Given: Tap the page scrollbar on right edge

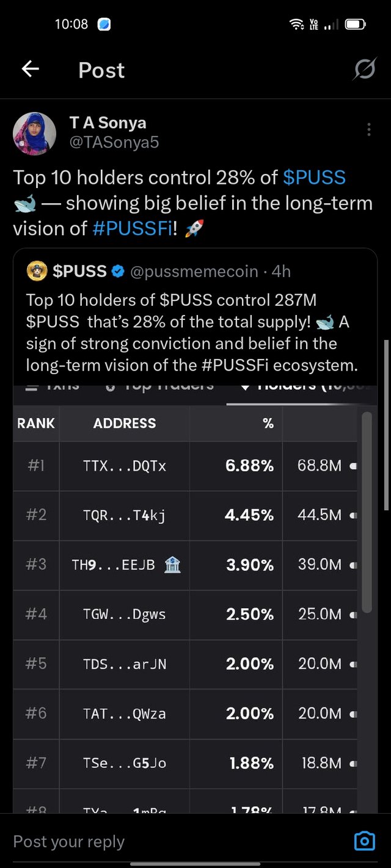Looking at the screenshot, I should pos(386,425).
